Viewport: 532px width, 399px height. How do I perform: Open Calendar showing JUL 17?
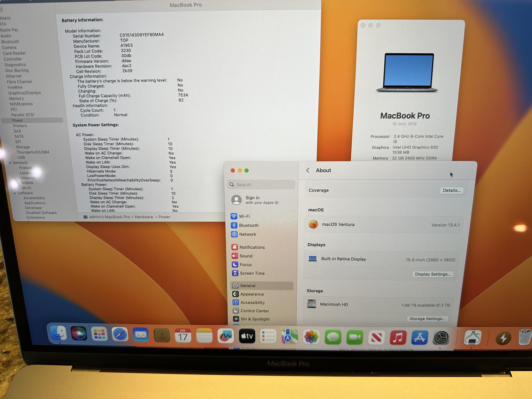point(183,336)
